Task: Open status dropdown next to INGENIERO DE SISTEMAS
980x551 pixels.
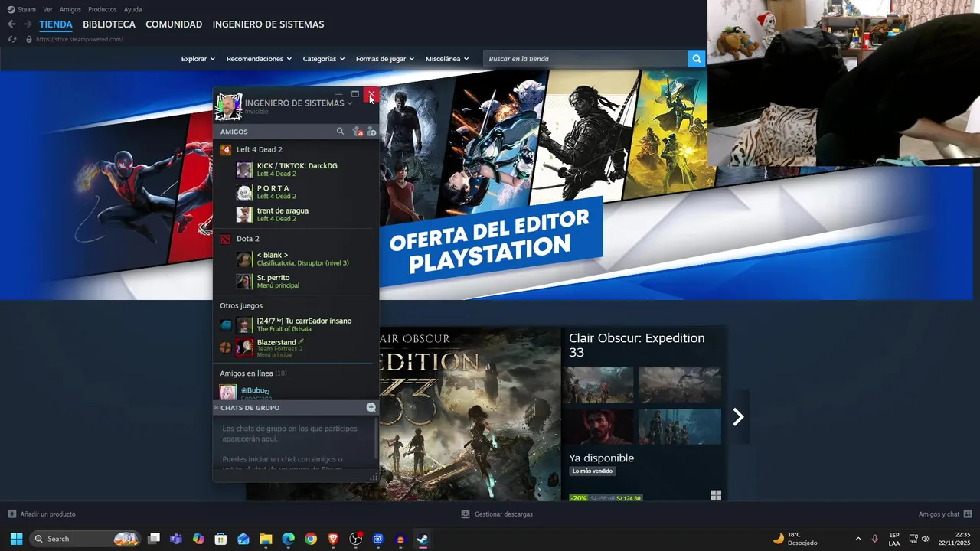Action: 350,103
